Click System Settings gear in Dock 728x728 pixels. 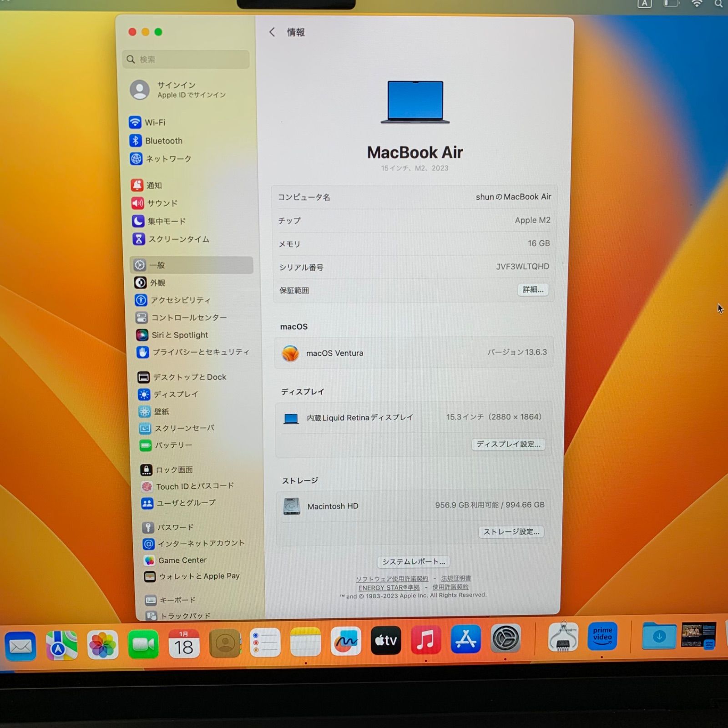point(506,638)
